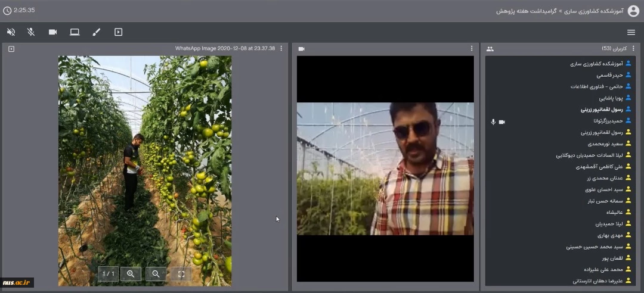Click the 1 / 1 page indicator

click(x=108, y=274)
